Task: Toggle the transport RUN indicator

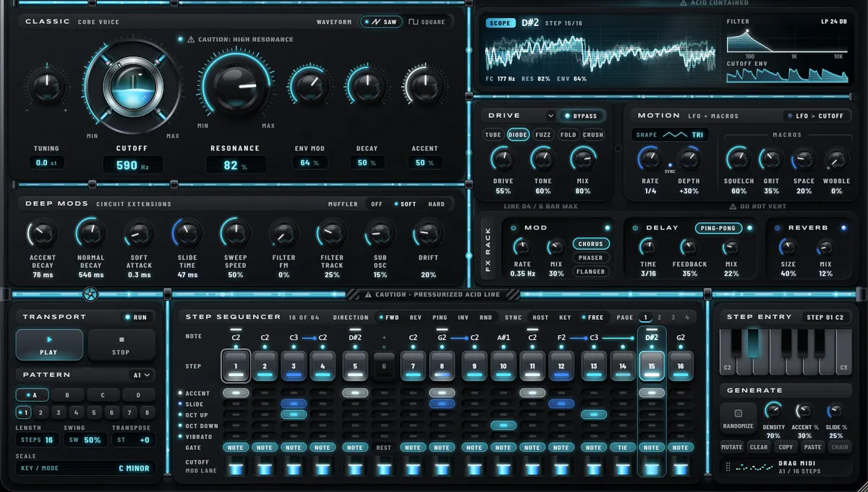Action: [x=136, y=317]
